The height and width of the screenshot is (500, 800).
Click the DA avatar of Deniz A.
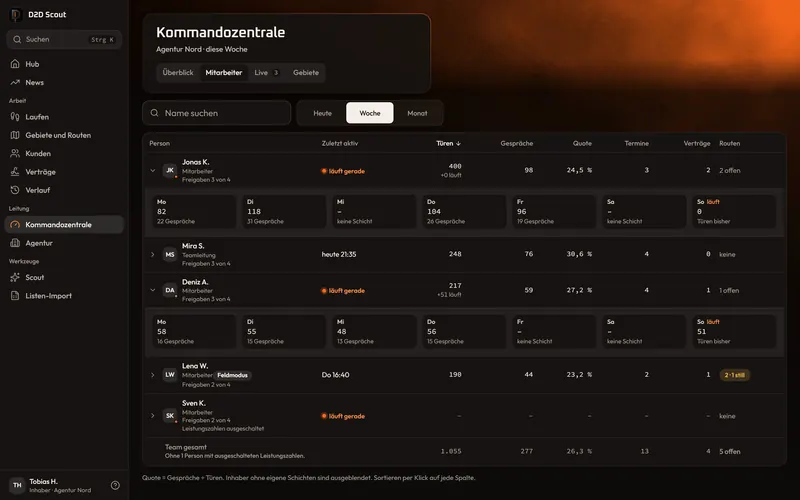click(x=170, y=290)
